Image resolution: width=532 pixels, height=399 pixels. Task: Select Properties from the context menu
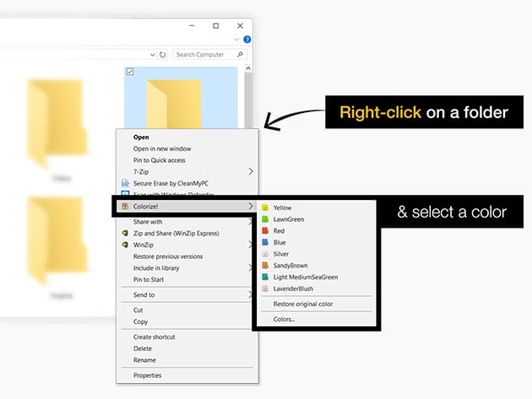pyautogui.click(x=147, y=375)
